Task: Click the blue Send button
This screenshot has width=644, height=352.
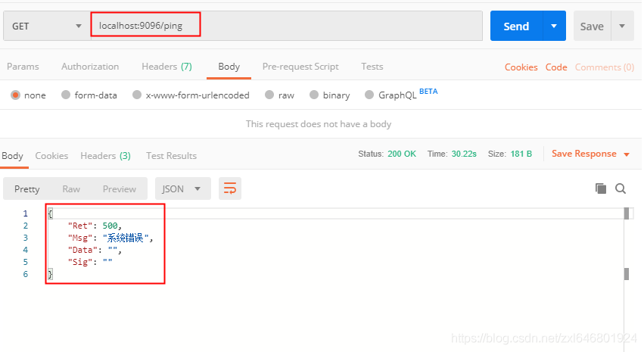Action: click(516, 26)
